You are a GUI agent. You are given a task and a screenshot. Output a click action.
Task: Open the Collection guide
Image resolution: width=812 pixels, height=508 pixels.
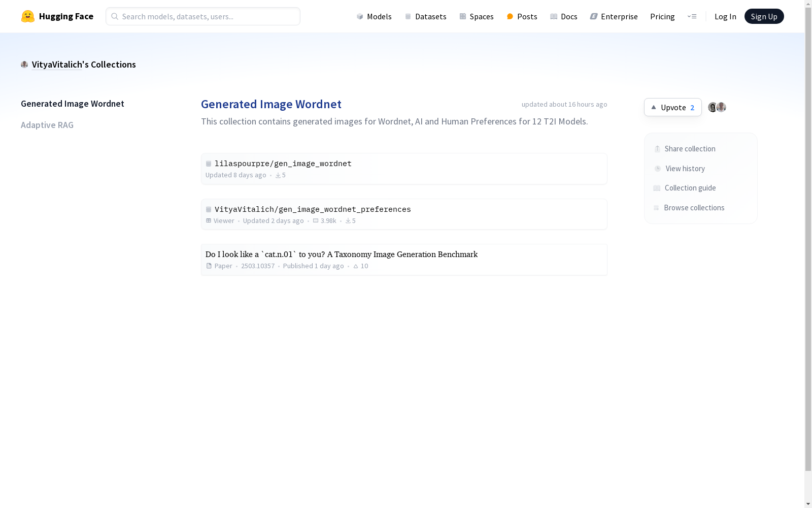(x=685, y=188)
